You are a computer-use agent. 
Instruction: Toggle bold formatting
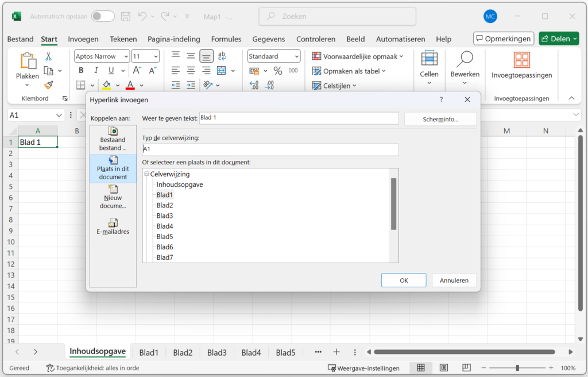[x=81, y=71]
